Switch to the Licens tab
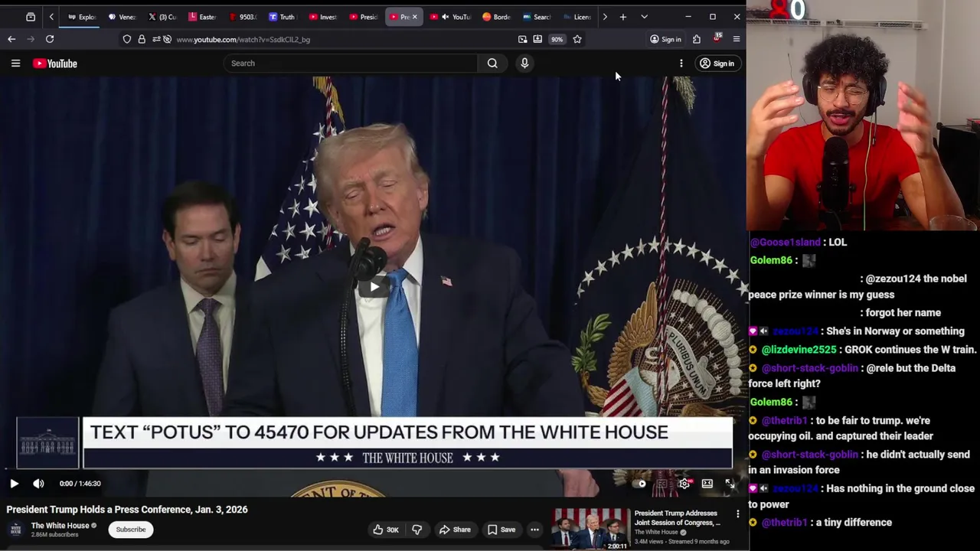980x551 pixels. (x=577, y=17)
